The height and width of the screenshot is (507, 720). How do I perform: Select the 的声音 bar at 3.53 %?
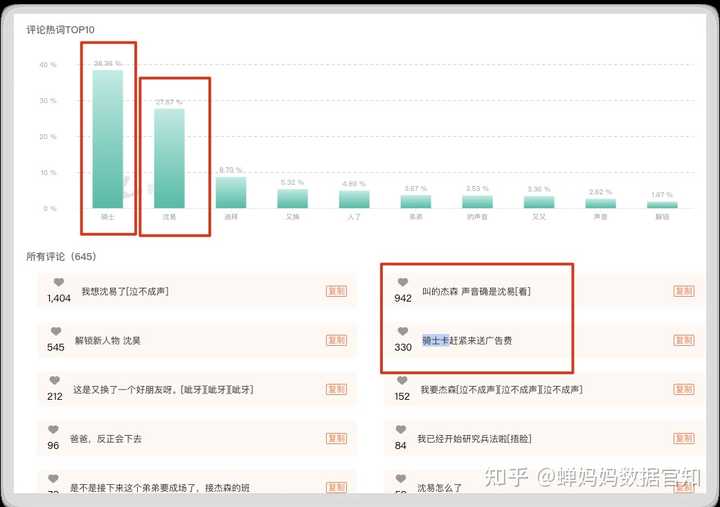478,202
